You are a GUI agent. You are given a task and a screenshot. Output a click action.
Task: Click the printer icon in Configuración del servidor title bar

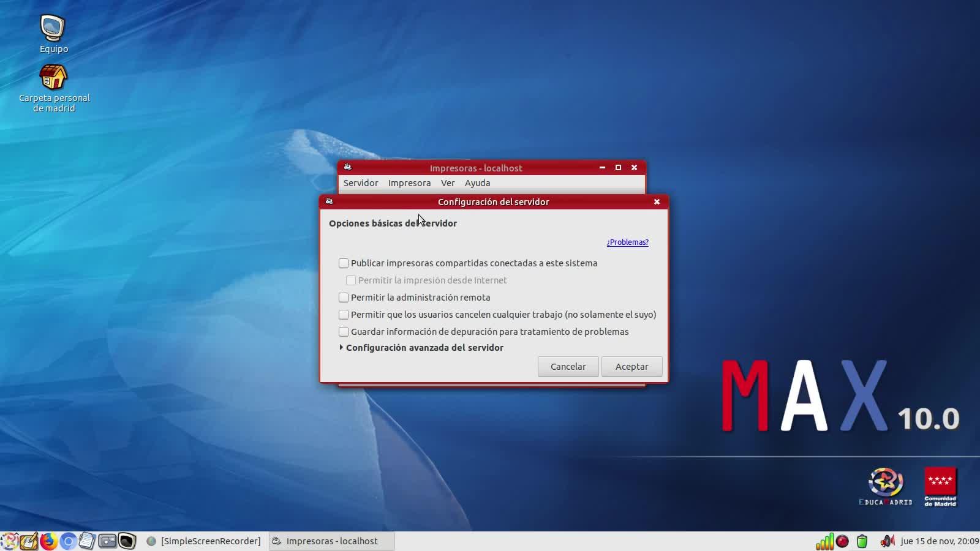329,201
